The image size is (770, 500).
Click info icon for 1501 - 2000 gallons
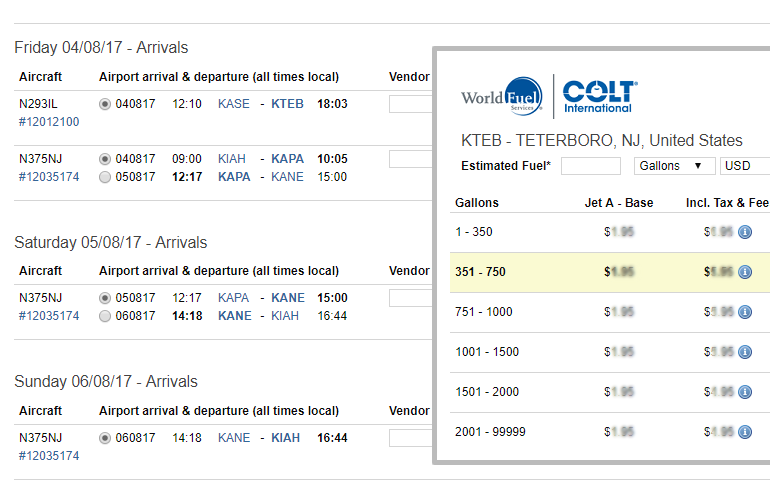[x=744, y=392]
